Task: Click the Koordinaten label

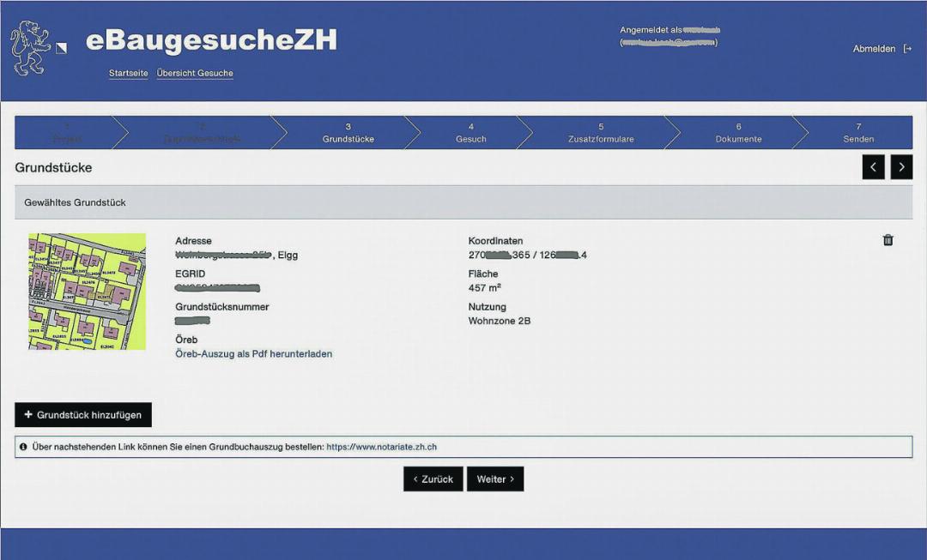Action: click(x=495, y=241)
